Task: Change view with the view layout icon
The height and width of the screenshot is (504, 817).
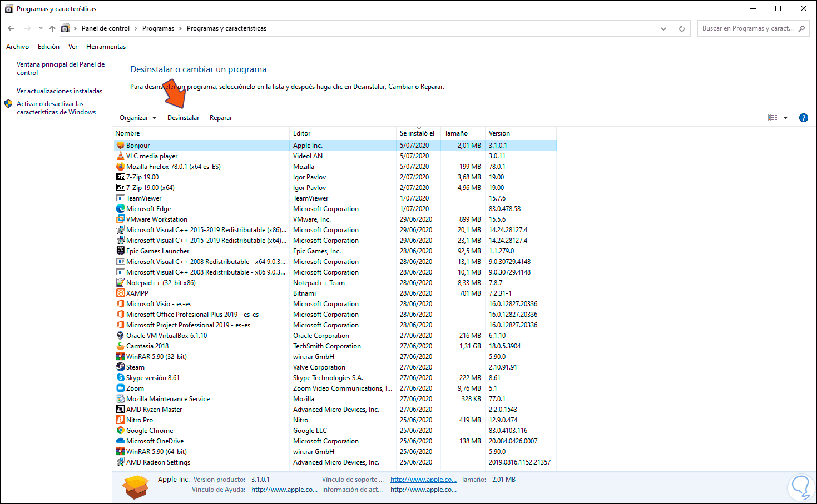Action: coord(773,118)
